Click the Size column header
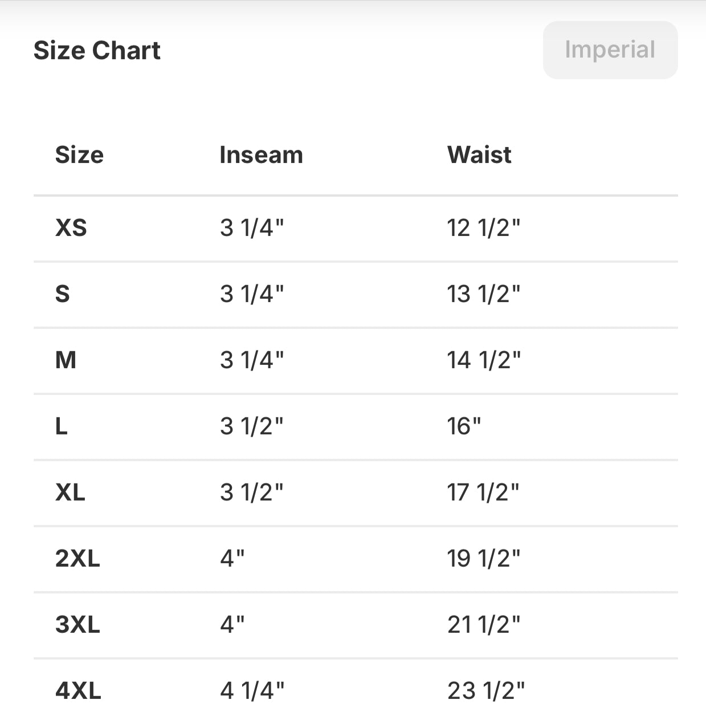The width and height of the screenshot is (706, 728). [79, 155]
